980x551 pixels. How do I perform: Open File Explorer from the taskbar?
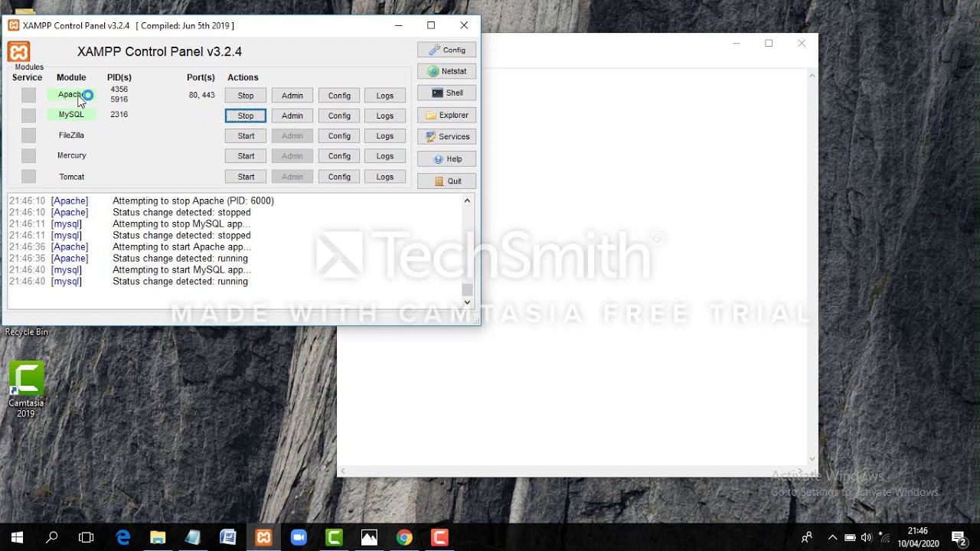[x=158, y=537]
